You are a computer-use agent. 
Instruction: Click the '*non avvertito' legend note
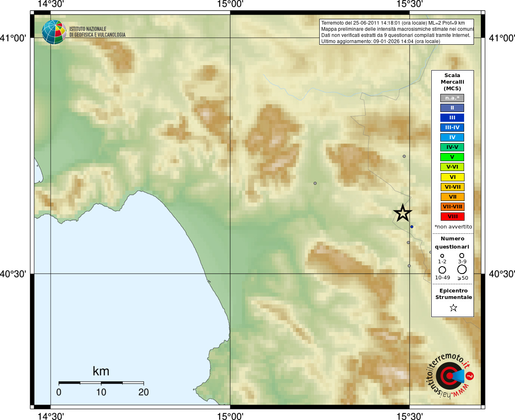coord(453,227)
